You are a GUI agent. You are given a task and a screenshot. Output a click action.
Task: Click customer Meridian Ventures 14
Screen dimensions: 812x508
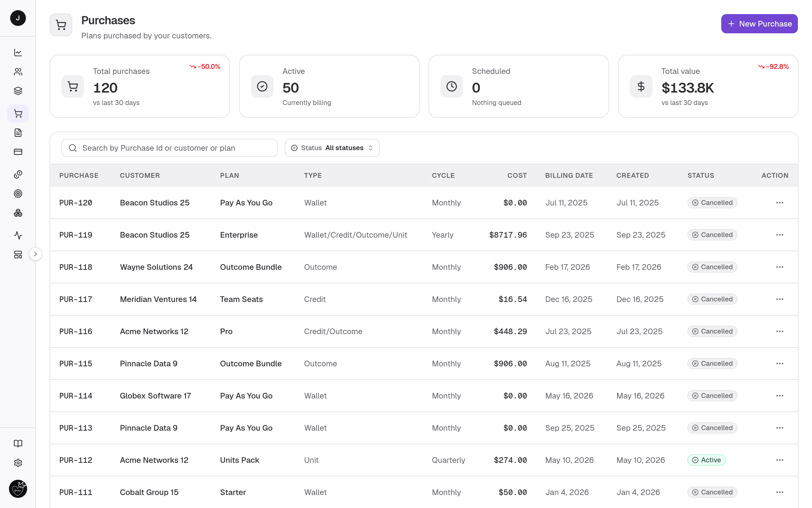[x=158, y=299]
